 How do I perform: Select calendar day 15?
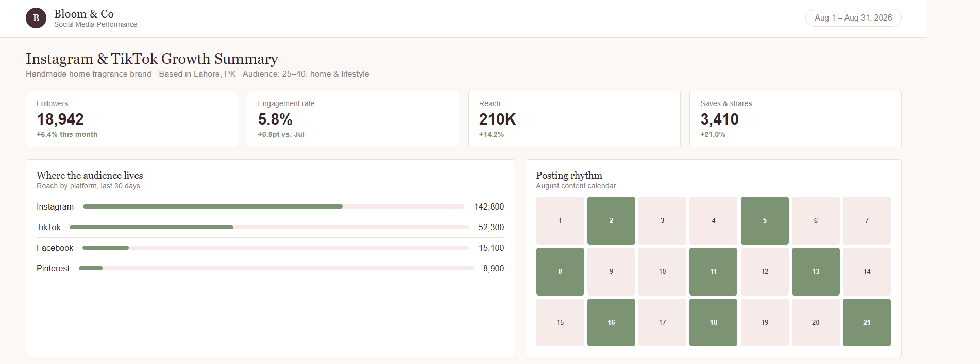coord(560,322)
